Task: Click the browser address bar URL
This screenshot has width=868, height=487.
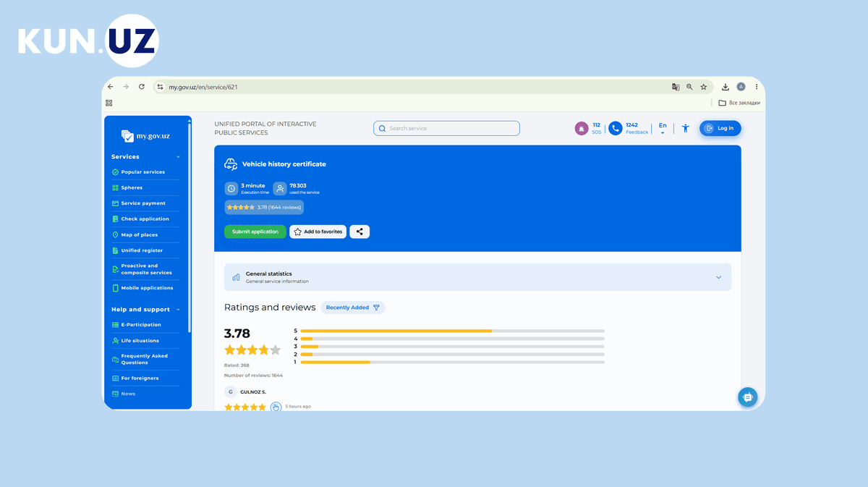Action: (x=203, y=87)
